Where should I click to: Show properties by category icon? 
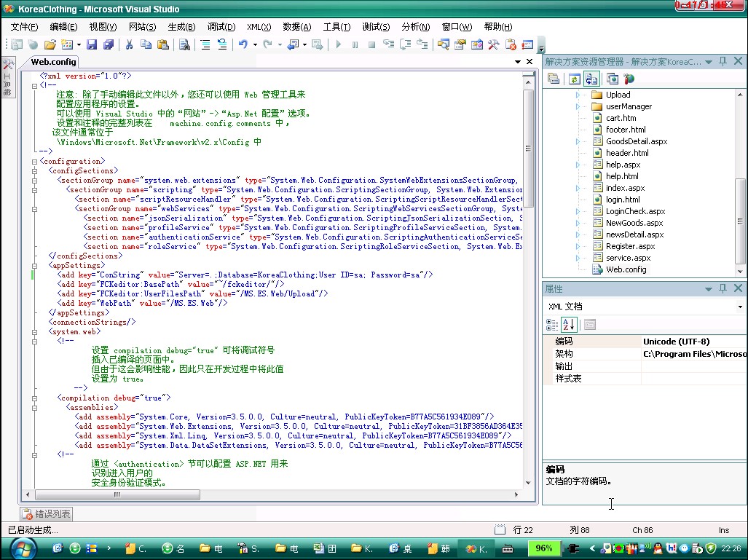pos(552,325)
